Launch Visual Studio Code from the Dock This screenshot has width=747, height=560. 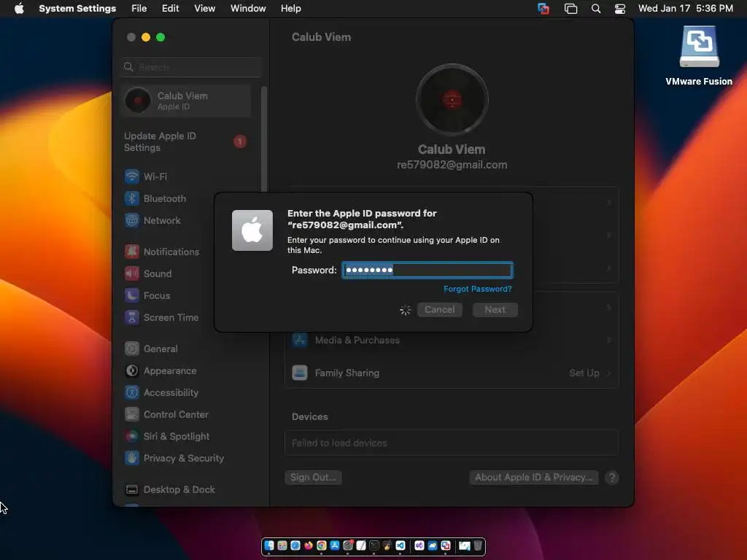tap(400, 545)
